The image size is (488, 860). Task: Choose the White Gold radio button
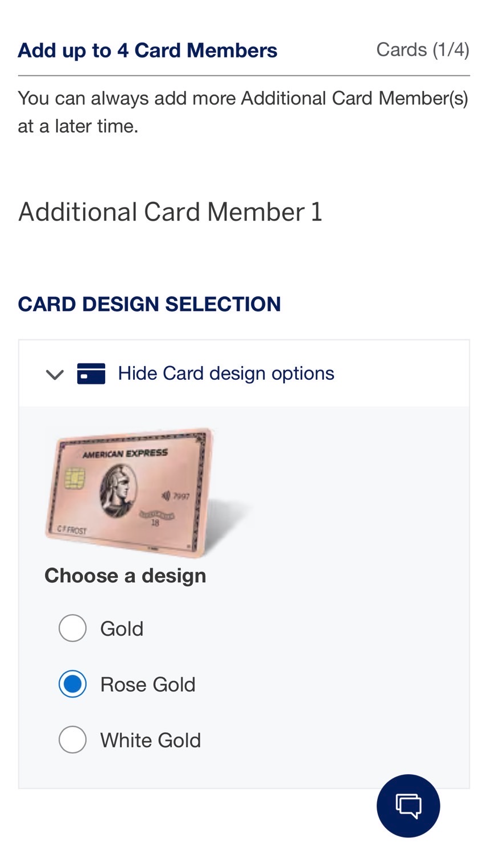pos(72,740)
